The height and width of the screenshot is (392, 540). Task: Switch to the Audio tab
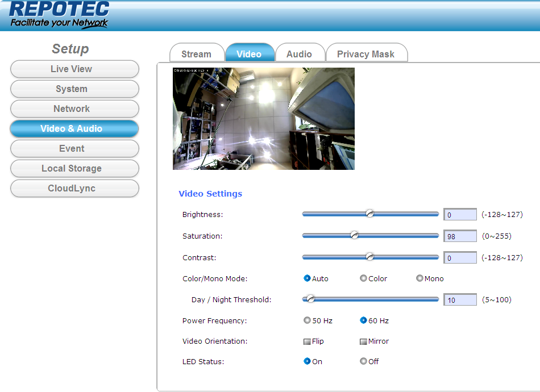[x=299, y=54]
